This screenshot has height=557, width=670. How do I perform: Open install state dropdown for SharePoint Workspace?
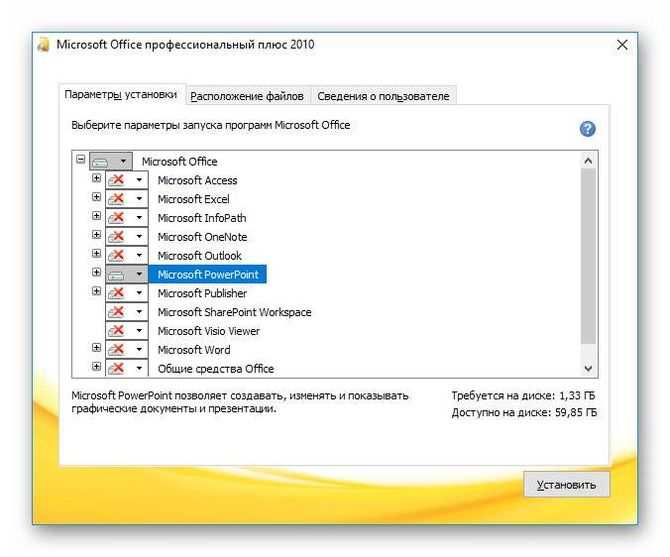pyautogui.click(x=127, y=312)
